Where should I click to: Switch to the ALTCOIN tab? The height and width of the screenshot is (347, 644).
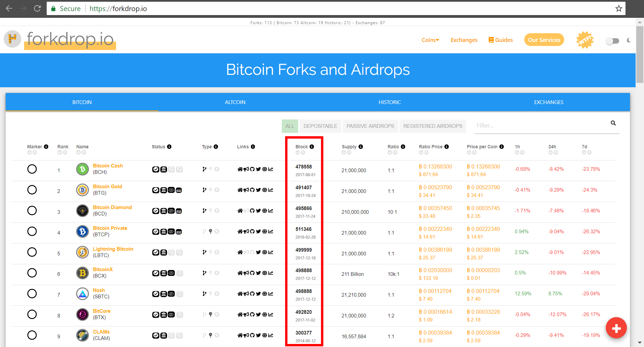[x=235, y=102]
